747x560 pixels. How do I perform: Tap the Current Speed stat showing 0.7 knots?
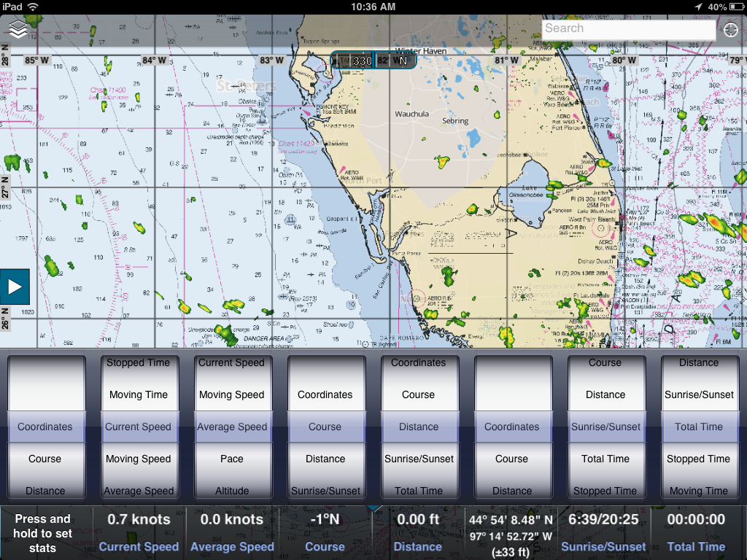(139, 530)
